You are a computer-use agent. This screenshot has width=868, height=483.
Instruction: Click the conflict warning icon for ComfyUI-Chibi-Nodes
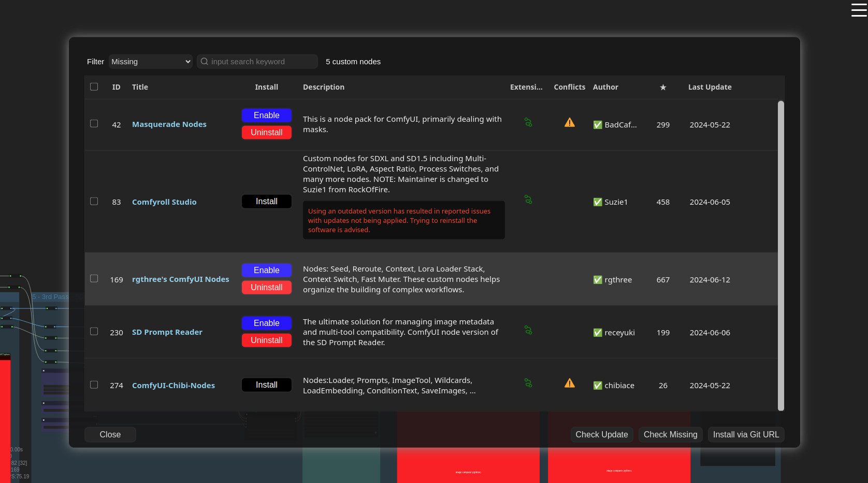tap(569, 383)
